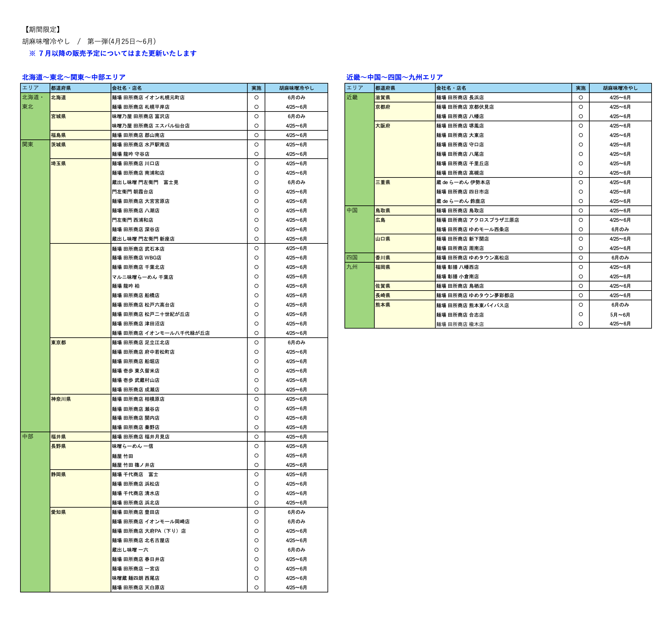Select 麺場 田所商店 ゆめタウン夢彩都店 cell
Viewport: 672px width, 632px height.
[503, 295]
